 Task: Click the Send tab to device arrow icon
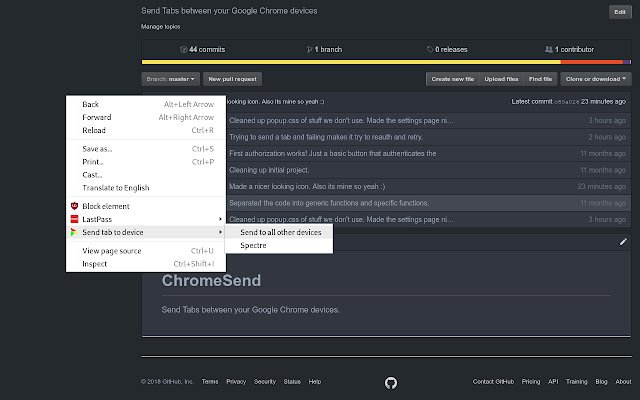(73, 232)
